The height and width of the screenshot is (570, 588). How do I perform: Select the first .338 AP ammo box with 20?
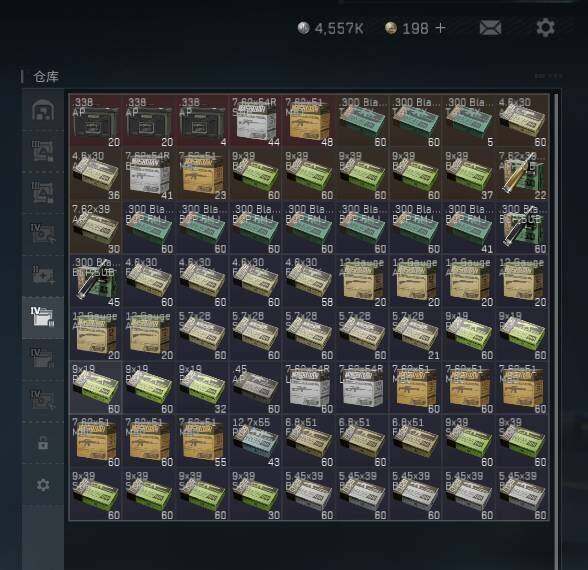pyautogui.click(x=96, y=121)
